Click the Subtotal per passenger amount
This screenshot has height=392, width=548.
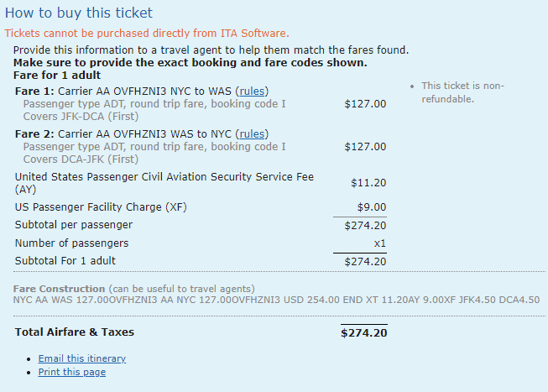coord(365,226)
